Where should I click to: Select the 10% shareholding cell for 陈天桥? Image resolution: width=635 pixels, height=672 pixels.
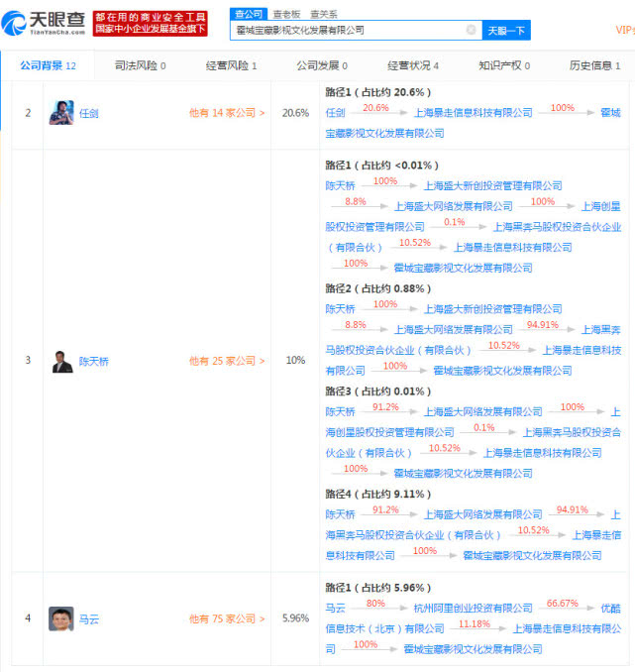point(295,361)
